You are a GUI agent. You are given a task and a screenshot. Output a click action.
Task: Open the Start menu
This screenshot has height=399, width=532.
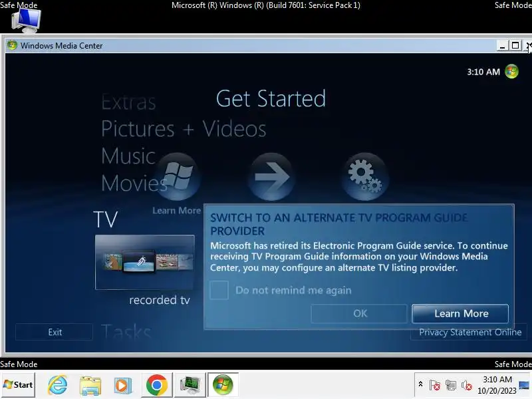tap(18, 385)
